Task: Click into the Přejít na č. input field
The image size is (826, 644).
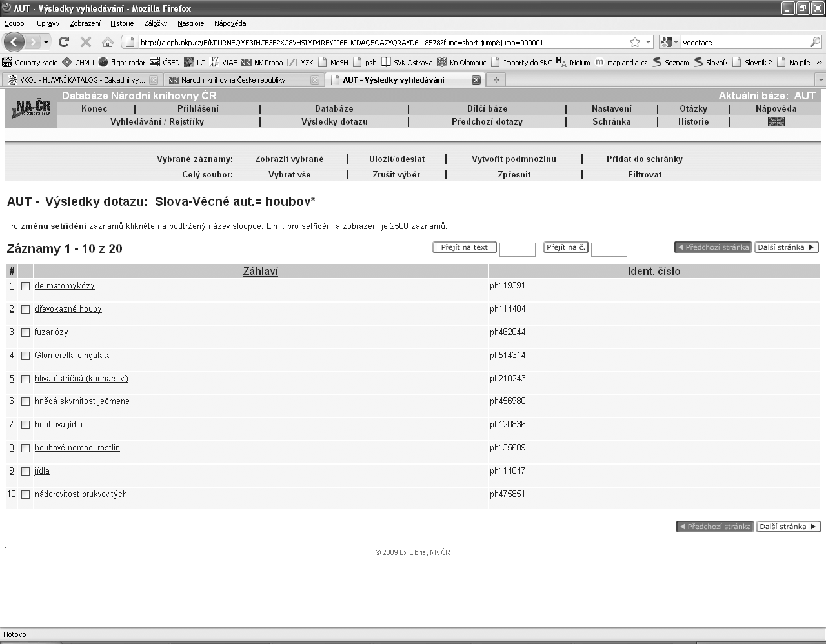Action: coord(609,249)
